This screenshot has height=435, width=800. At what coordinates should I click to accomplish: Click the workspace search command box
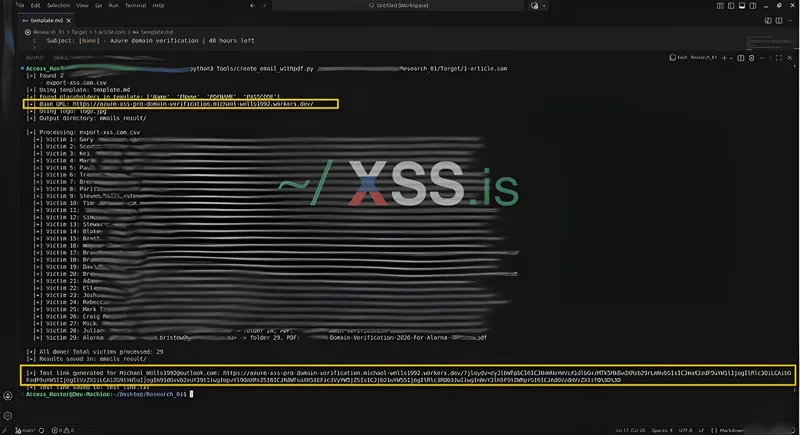(x=398, y=6)
